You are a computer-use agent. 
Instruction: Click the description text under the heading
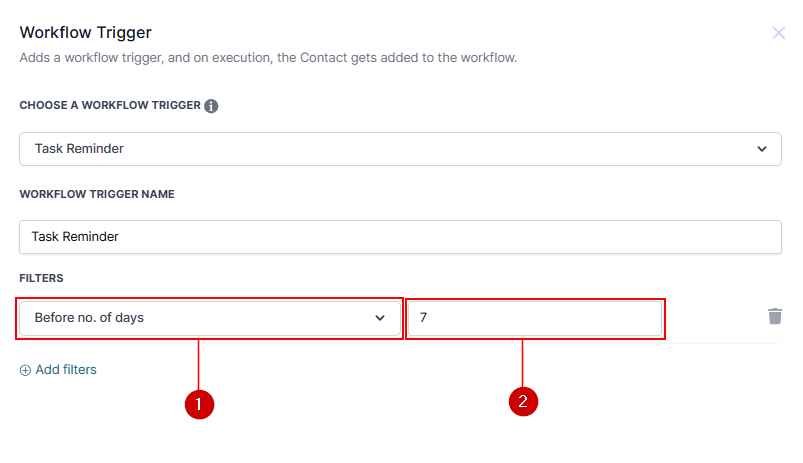(268, 58)
